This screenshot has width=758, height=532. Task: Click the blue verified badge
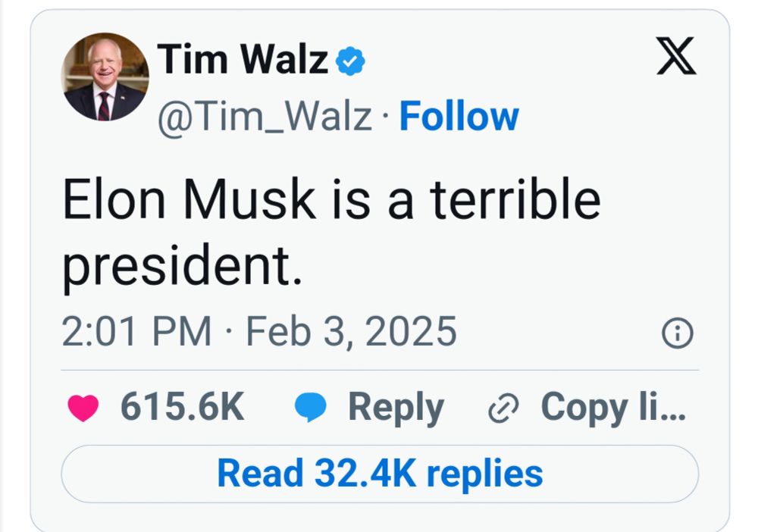pyautogui.click(x=350, y=61)
